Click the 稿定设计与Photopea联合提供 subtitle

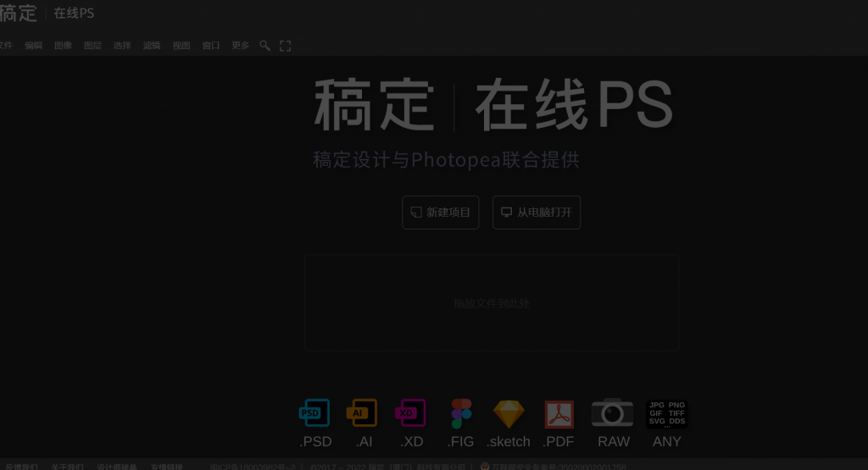446,160
